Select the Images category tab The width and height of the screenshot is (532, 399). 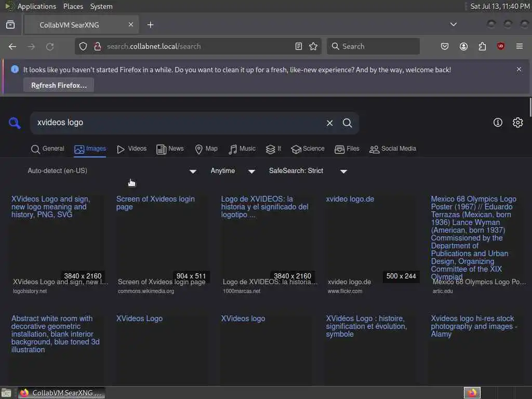pos(90,149)
